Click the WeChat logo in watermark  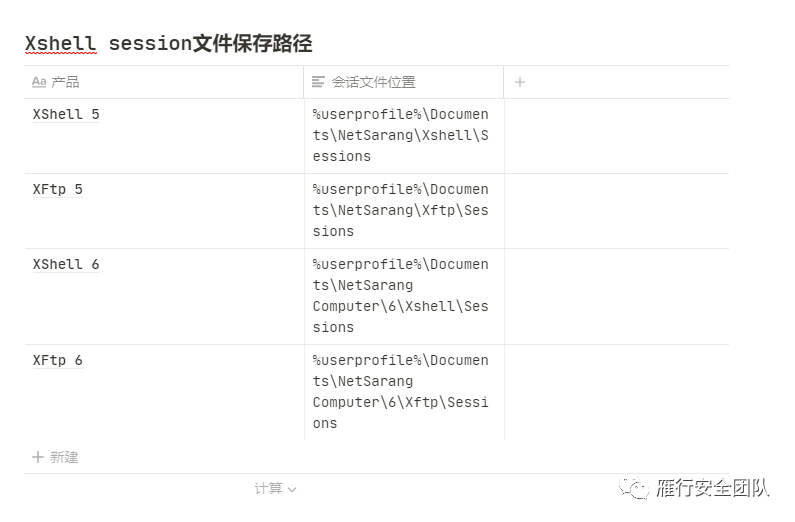(x=634, y=488)
